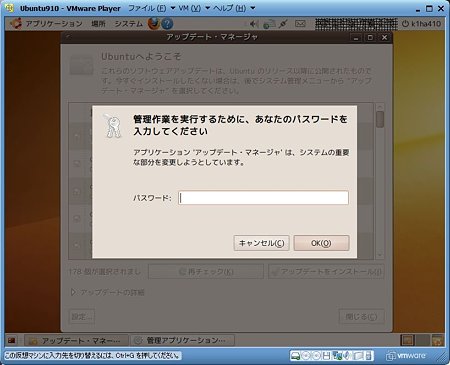Toggle bottom visible update checkbox in list
Viewport: 450px width, 365px height.
point(77,245)
